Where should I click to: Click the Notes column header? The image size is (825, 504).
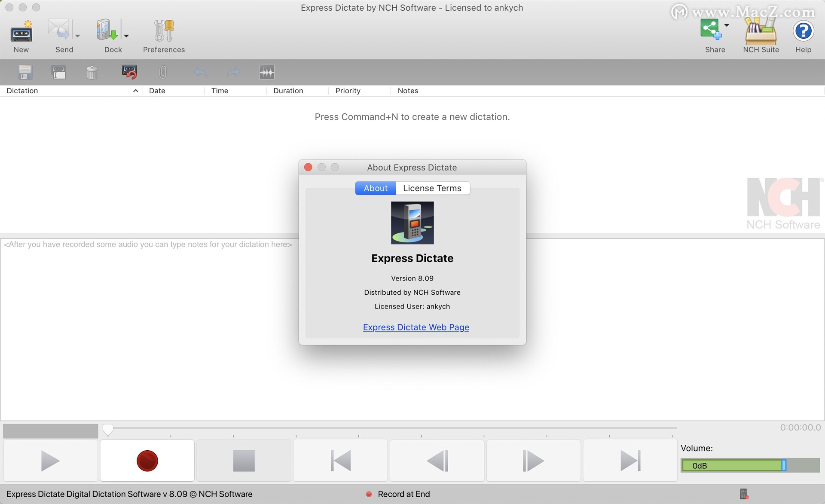tap(608, 91)
